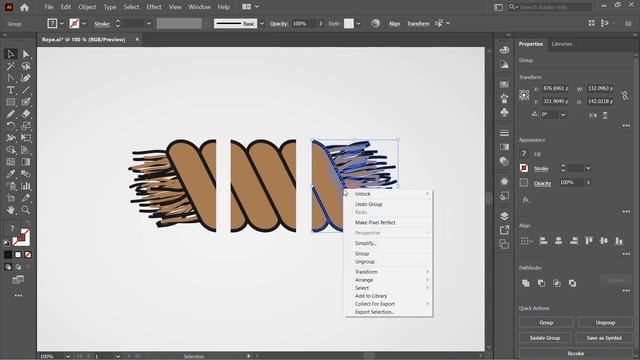640x360 pixels.
Task: Open the Arrange submenu in context menu
Action: point(388,280)
